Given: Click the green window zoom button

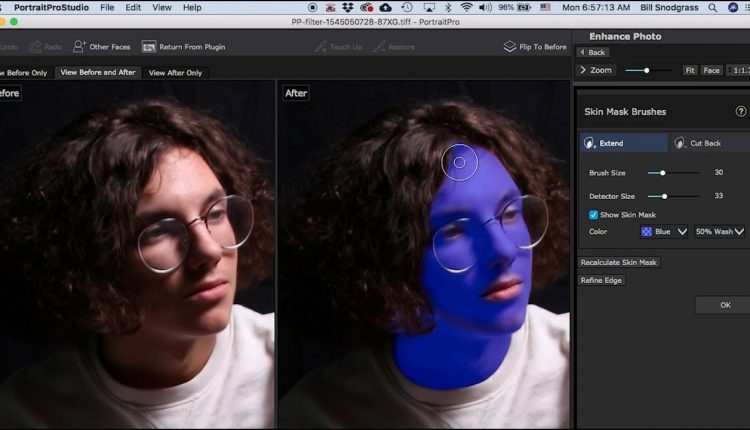Looking at the screenshot, I should pos(14,22).
